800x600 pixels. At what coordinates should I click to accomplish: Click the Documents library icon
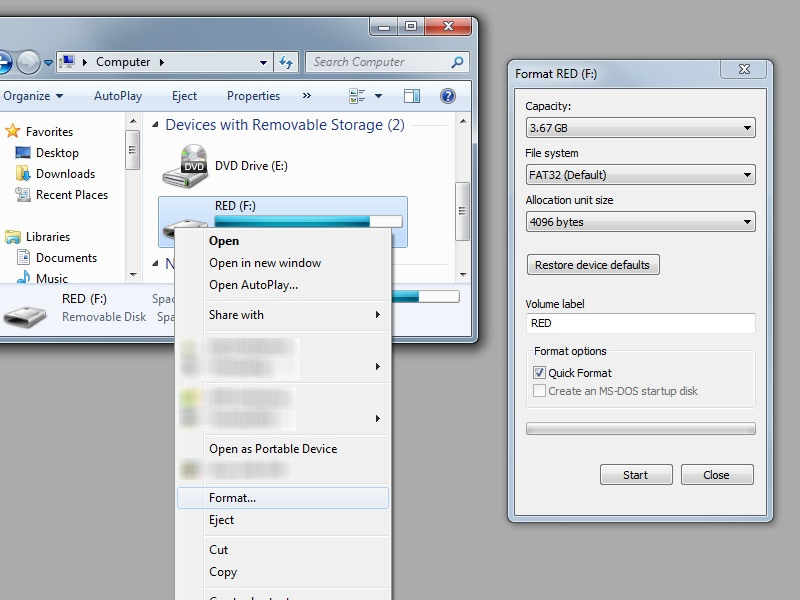tap(23, 257)
